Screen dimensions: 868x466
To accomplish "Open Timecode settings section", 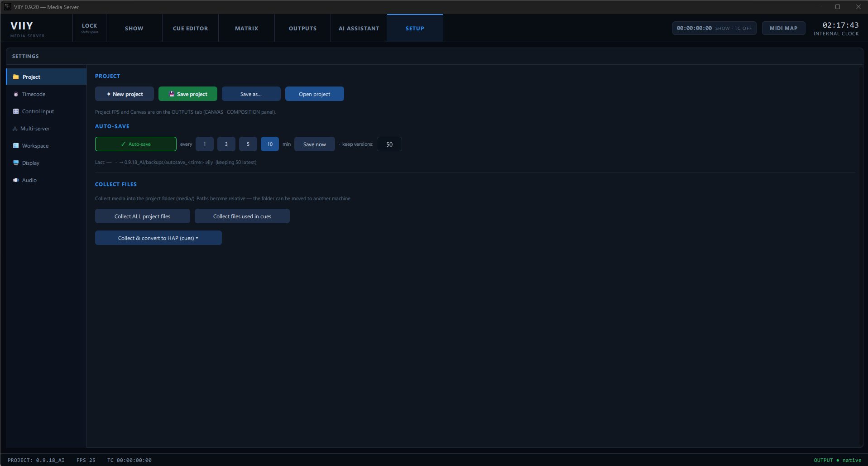I will 46,94.
